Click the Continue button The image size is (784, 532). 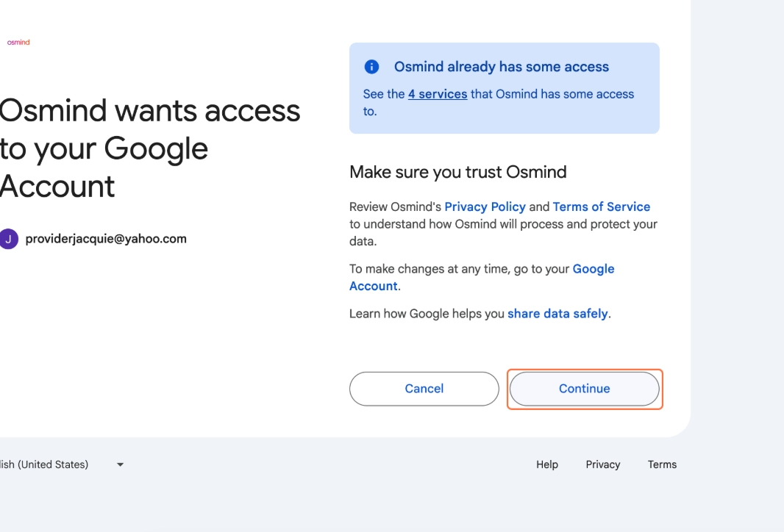(x=585, y=389)
